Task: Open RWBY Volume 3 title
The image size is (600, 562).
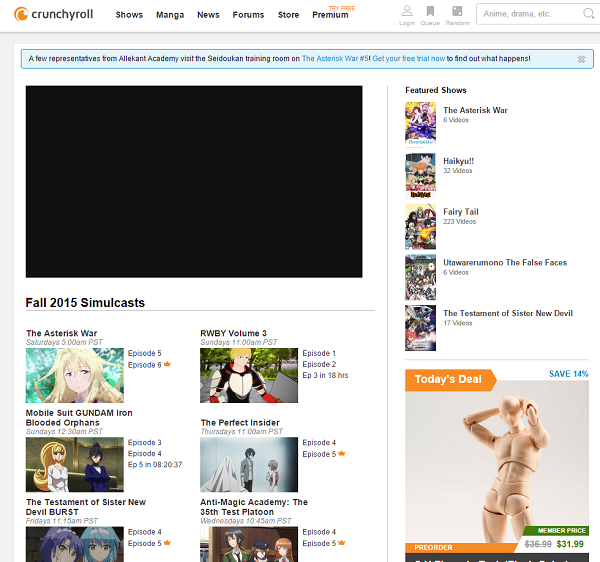Action: (x=233, y=333)
